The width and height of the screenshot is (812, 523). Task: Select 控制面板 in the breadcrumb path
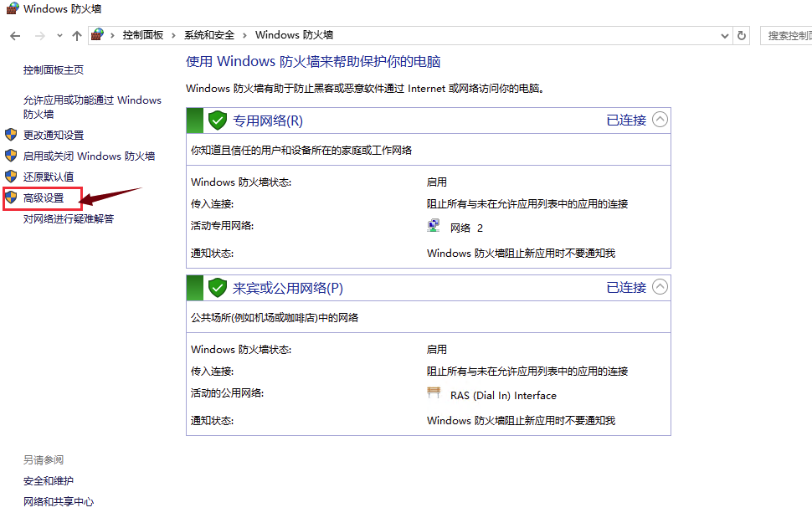tap(142, 35)
